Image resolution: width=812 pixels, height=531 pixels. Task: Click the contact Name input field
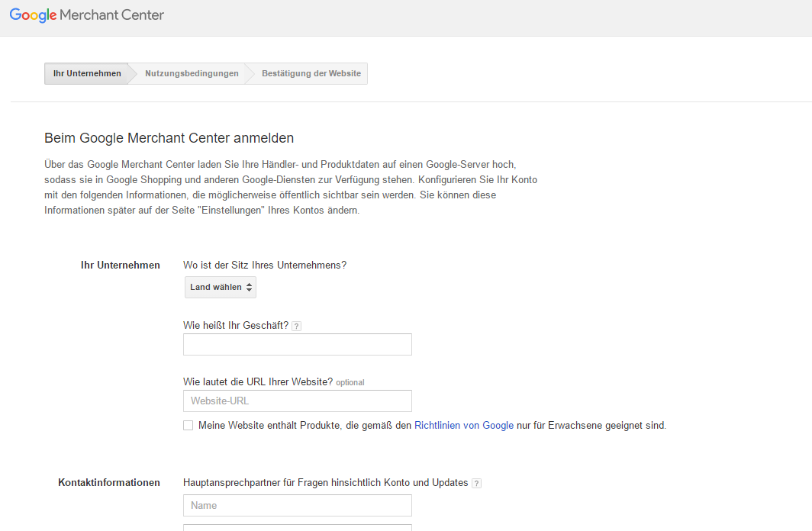[298, 506]
